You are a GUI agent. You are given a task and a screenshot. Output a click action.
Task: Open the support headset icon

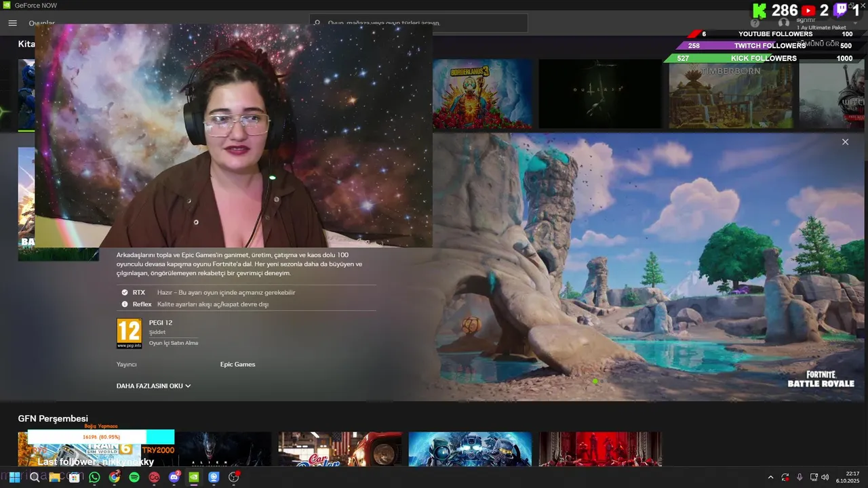(783, 23)
